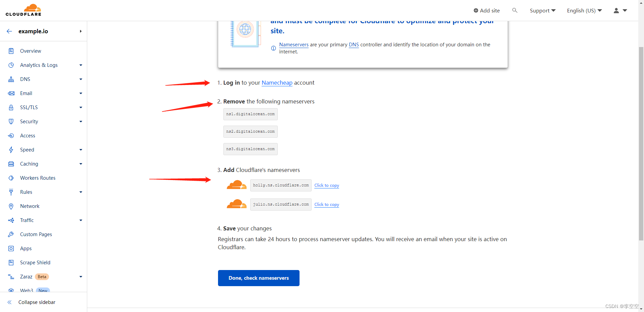This screenshot has height=312, width=644.
Task: Select the ns3.digitalocean.com nameserver box
Action: pos(251,149)
